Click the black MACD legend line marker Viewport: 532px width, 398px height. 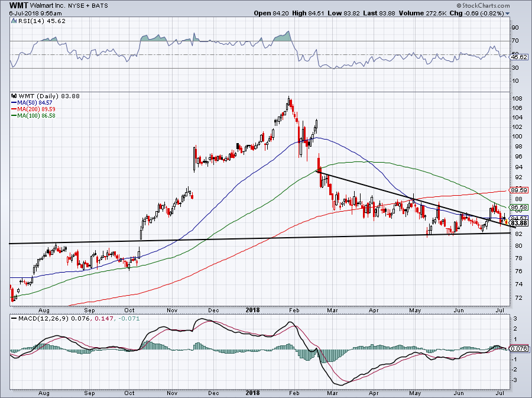14,319
